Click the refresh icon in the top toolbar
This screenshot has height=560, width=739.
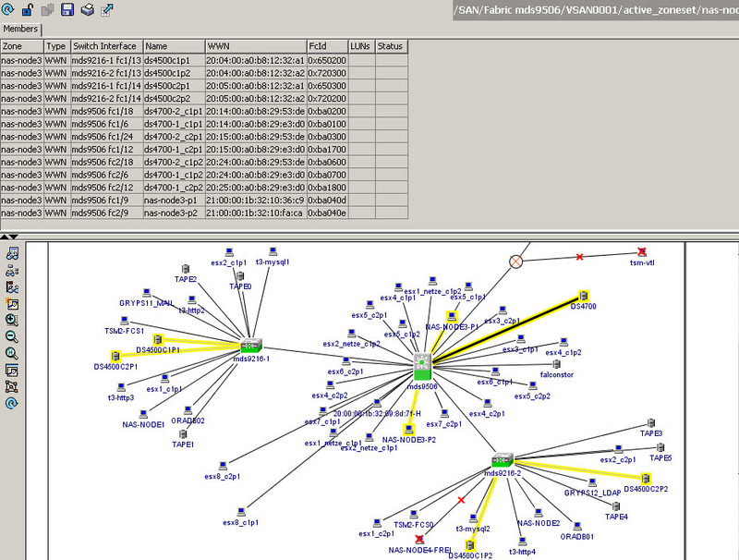tap(7, 10)
